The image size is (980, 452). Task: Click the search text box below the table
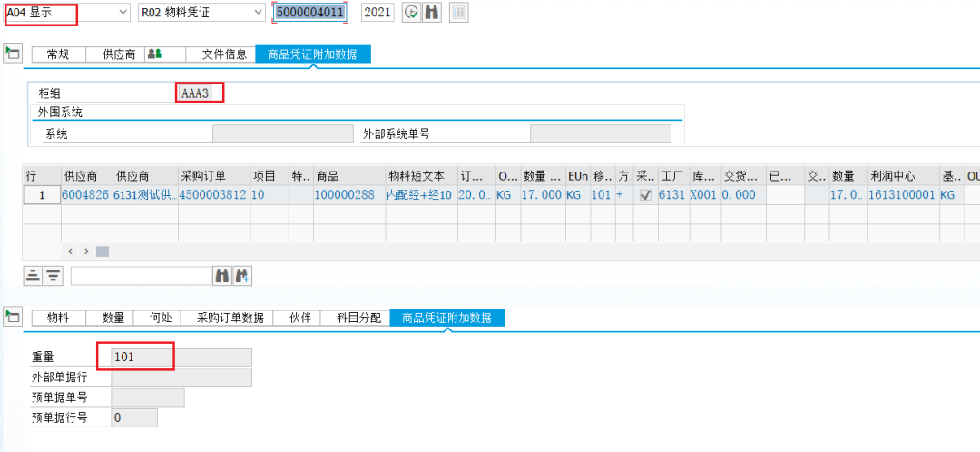[x=141, y=276]
